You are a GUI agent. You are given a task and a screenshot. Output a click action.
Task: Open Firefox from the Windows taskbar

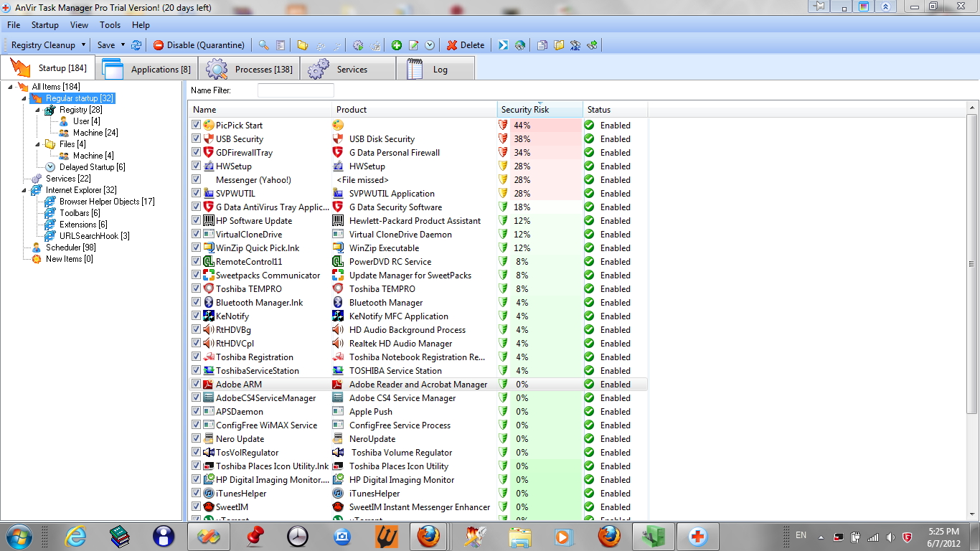(428, 536)
